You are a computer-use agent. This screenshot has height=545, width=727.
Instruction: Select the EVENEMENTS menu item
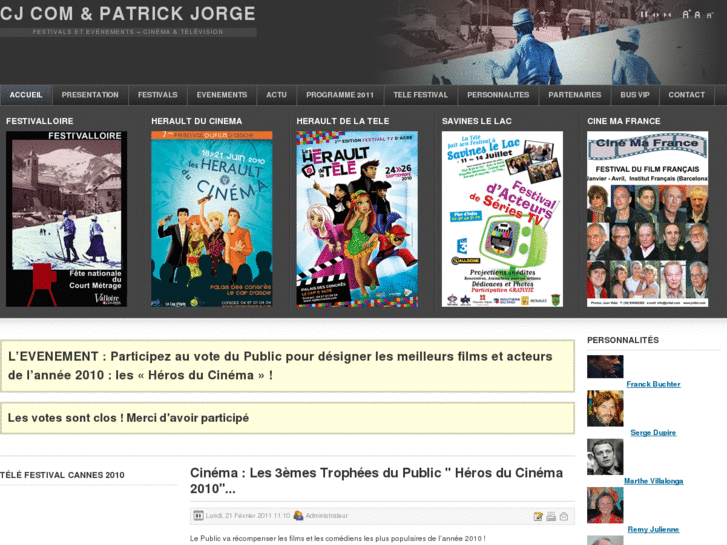coord(222,95)
